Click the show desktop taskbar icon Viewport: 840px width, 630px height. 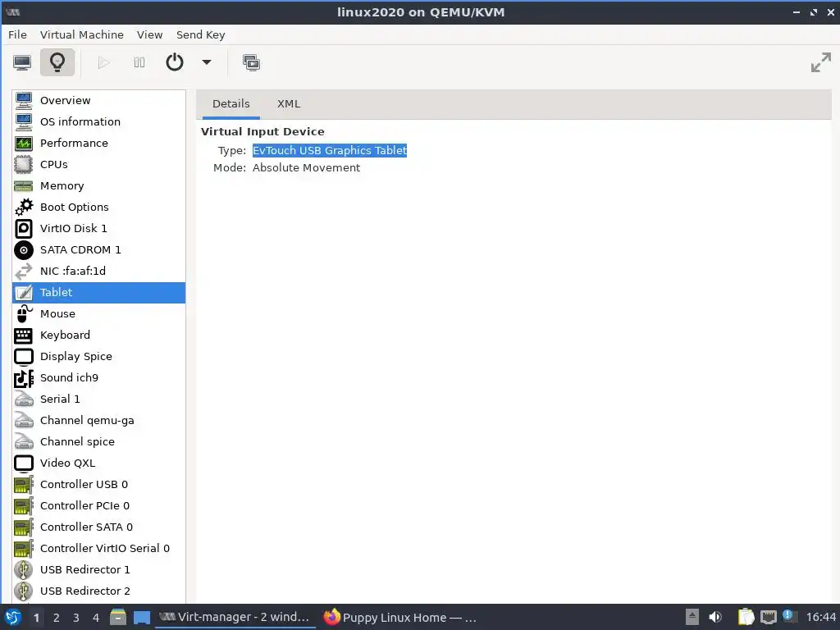pos(142,618)
